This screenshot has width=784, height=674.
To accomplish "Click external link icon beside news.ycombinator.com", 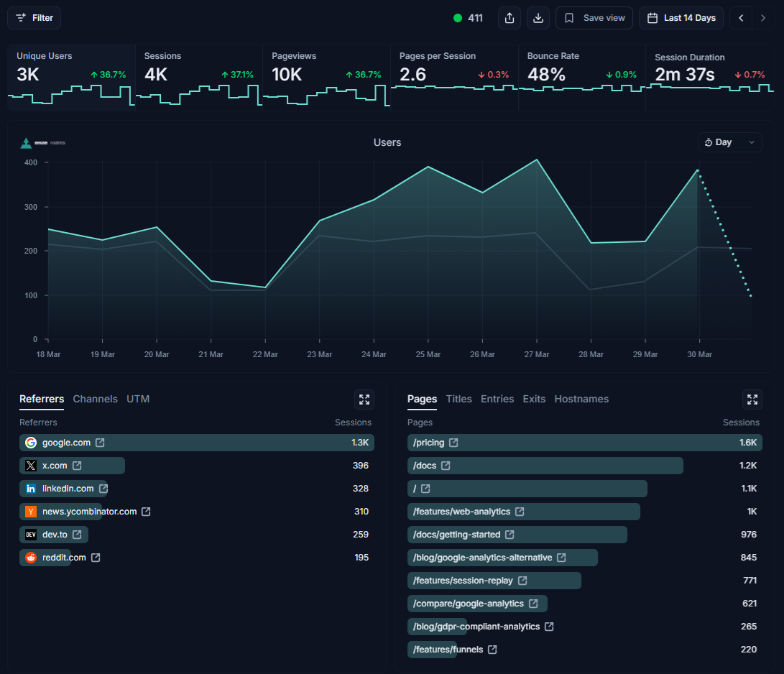I will click(146, 512).
